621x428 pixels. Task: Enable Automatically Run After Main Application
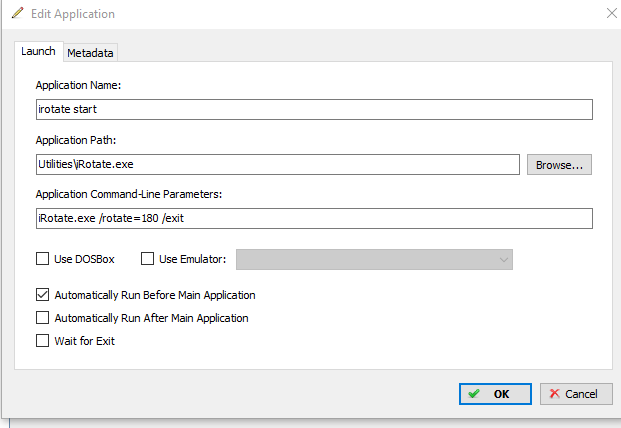(x=42, y=318)
